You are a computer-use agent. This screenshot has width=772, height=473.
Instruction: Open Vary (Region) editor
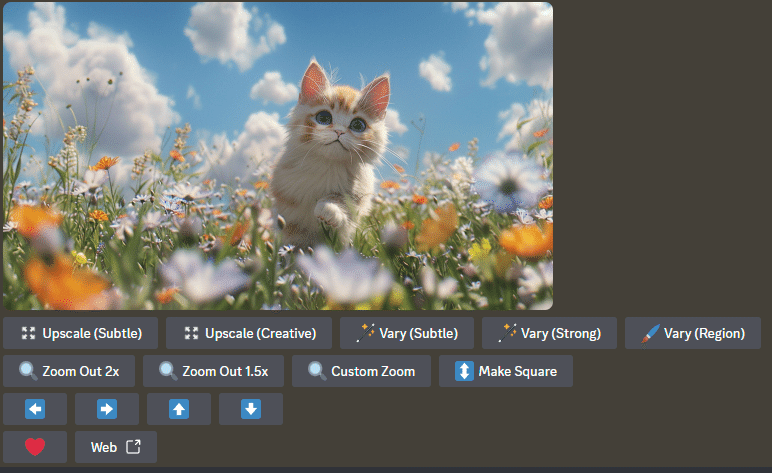[x=693, y=333]
